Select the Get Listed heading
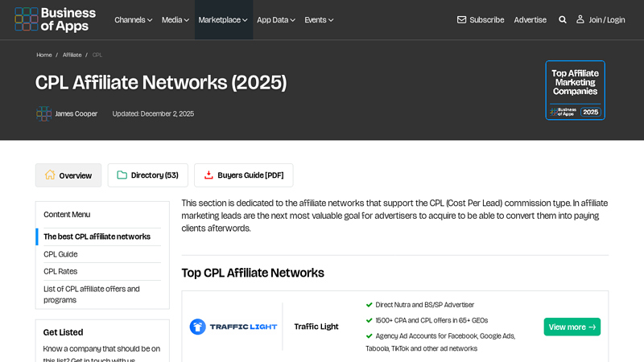 coord(63,332)
